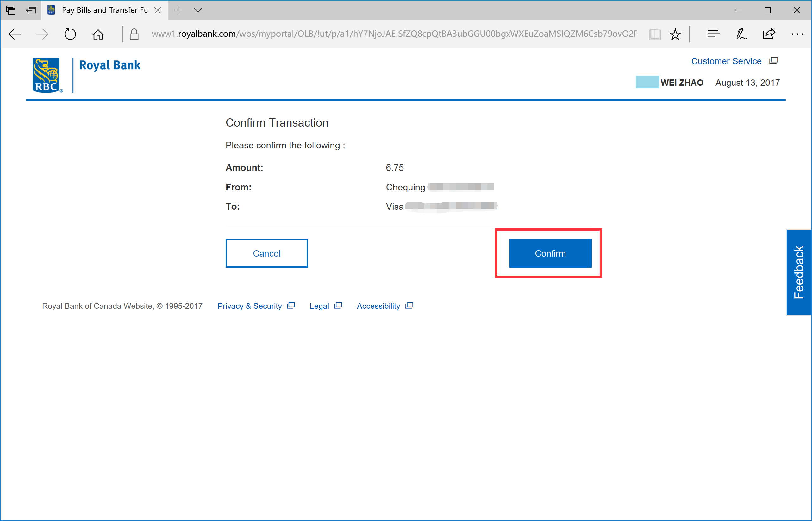Click the WEI ZHAO user name
The width and height of the screenshot is (812, 521).
682,83
